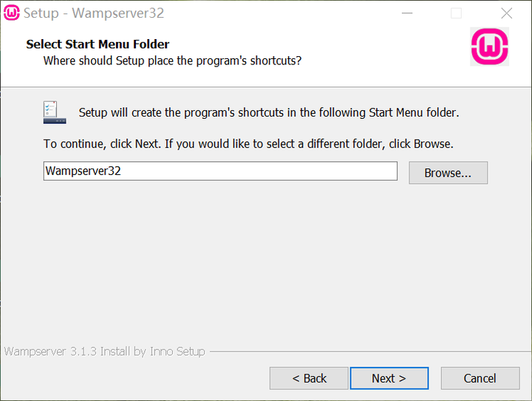The width and height of the screenshot is (532, 401).
Task: Minimize the Setup window
Action: (x=406, y=13)
